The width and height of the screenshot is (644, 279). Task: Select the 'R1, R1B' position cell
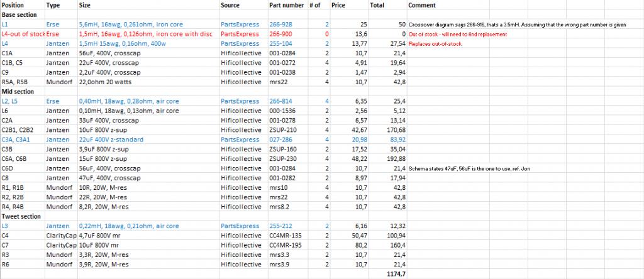23,187
